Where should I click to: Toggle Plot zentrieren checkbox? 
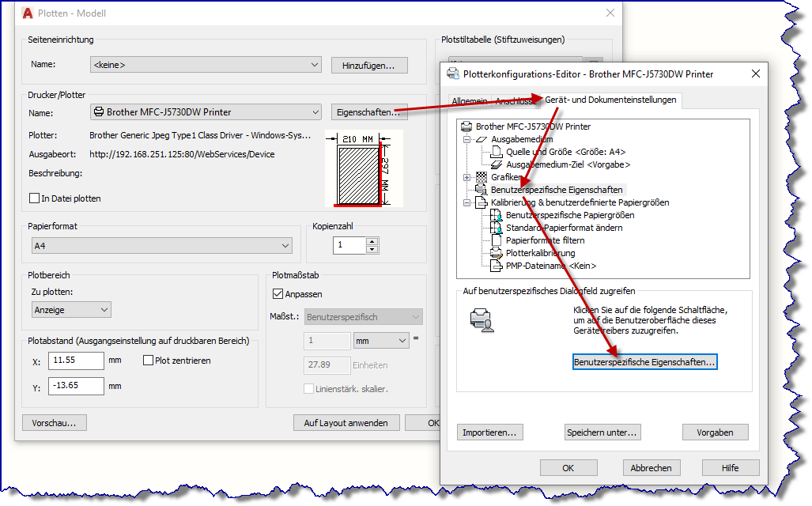click(148, 361)
